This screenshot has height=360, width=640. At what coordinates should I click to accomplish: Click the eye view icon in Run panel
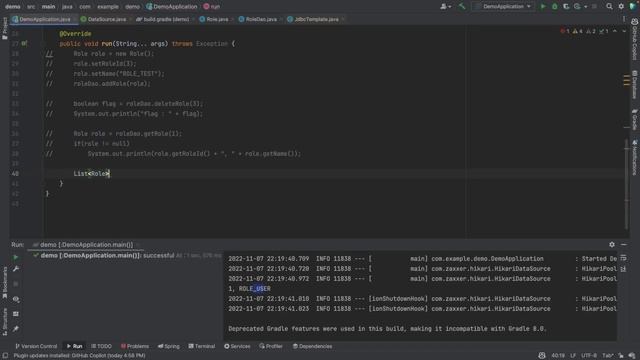[x=16, y=299]
